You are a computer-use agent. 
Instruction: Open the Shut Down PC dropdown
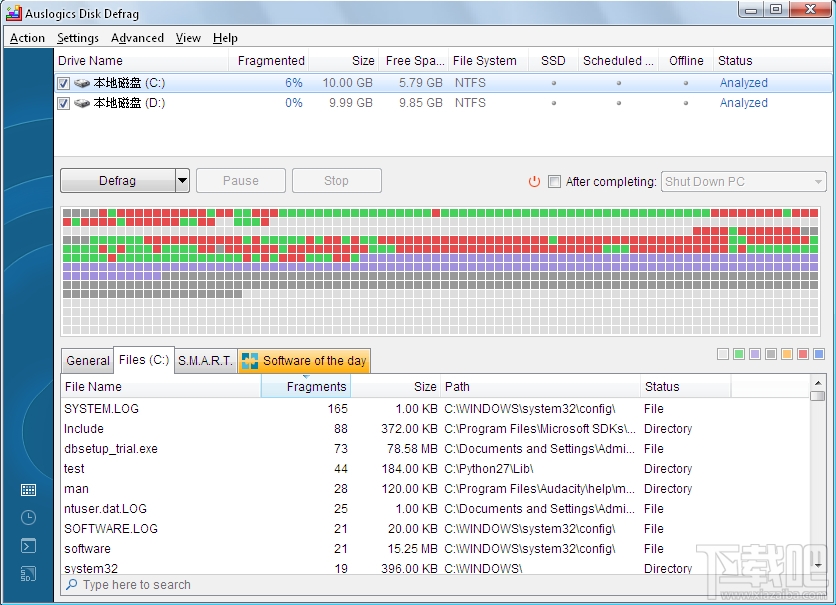click(x=817, y=182)
